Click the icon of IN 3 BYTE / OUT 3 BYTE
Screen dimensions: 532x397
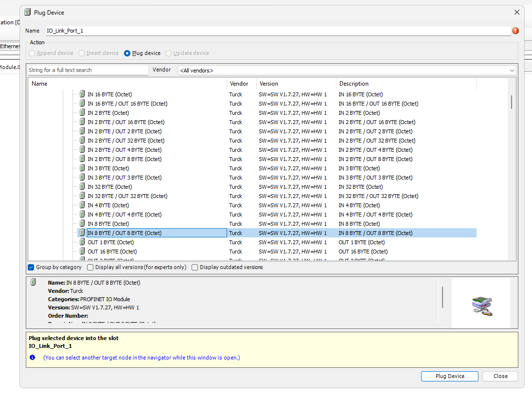pos(82,177)
